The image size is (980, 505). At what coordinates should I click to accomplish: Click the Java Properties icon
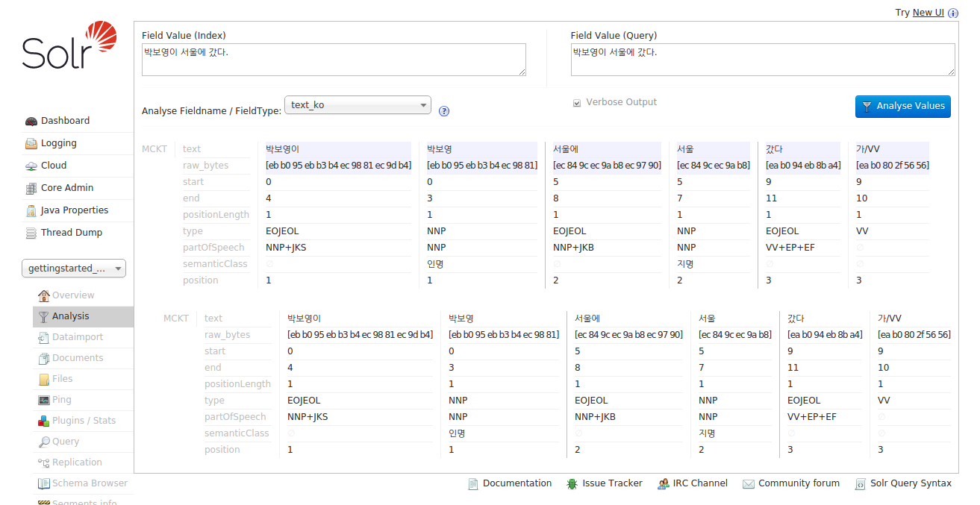[31, 210]
